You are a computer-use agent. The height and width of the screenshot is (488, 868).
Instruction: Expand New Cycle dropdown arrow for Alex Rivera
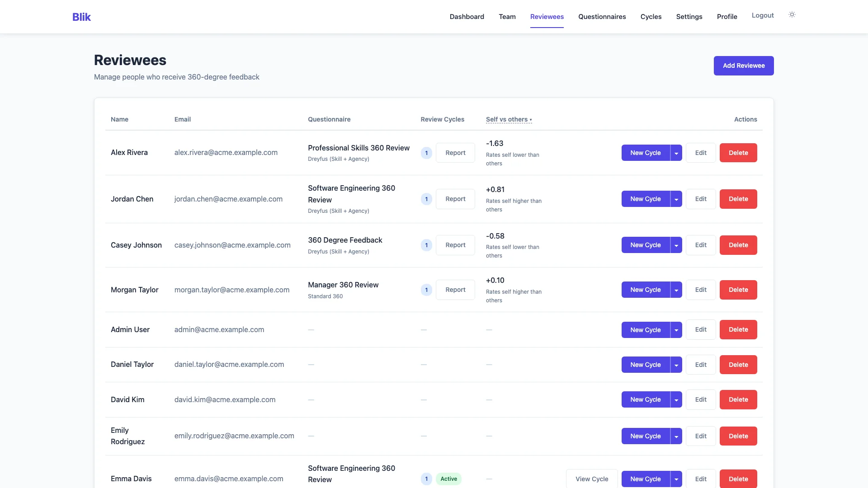(676, 153)
